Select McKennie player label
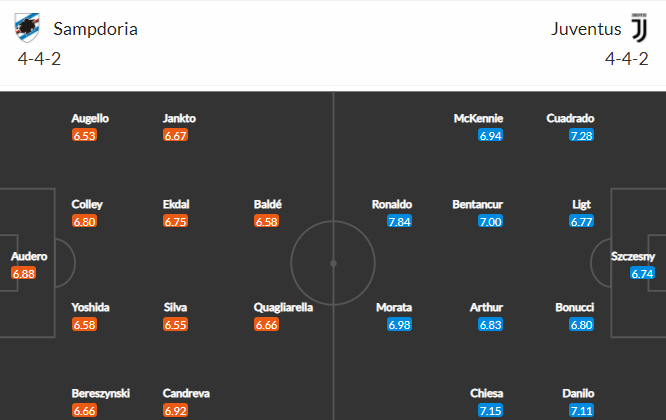Screen dimensions: 666x420 (478, 118)
